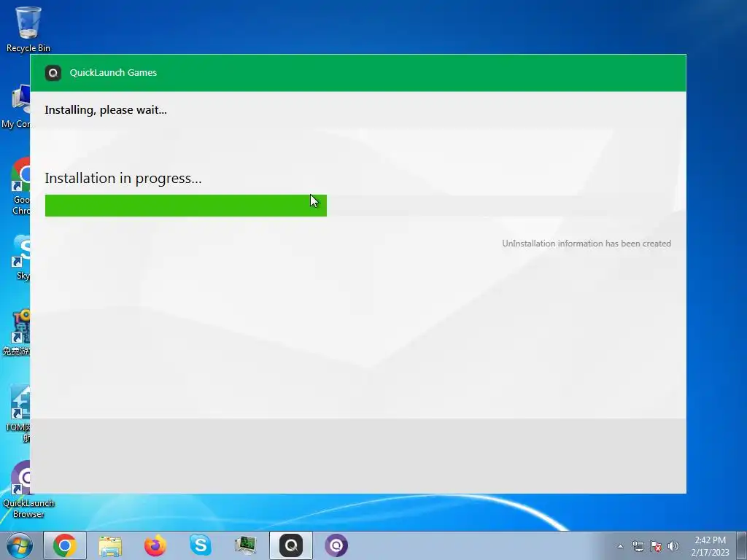747x560 pixels.
Task: Open the system monitor taskbar icon
Action: (246, 545)
